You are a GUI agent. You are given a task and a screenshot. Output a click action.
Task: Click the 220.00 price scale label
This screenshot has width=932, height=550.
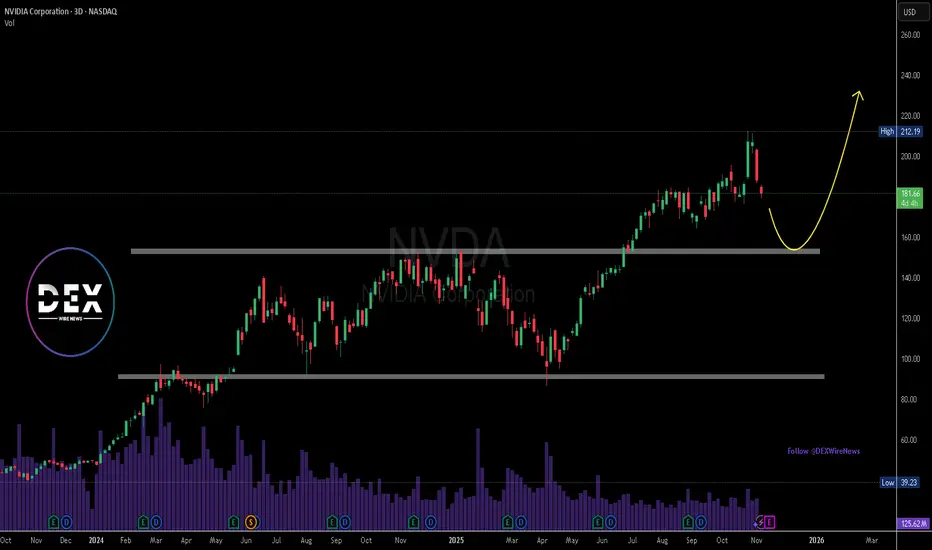click(x=910, y=116)
